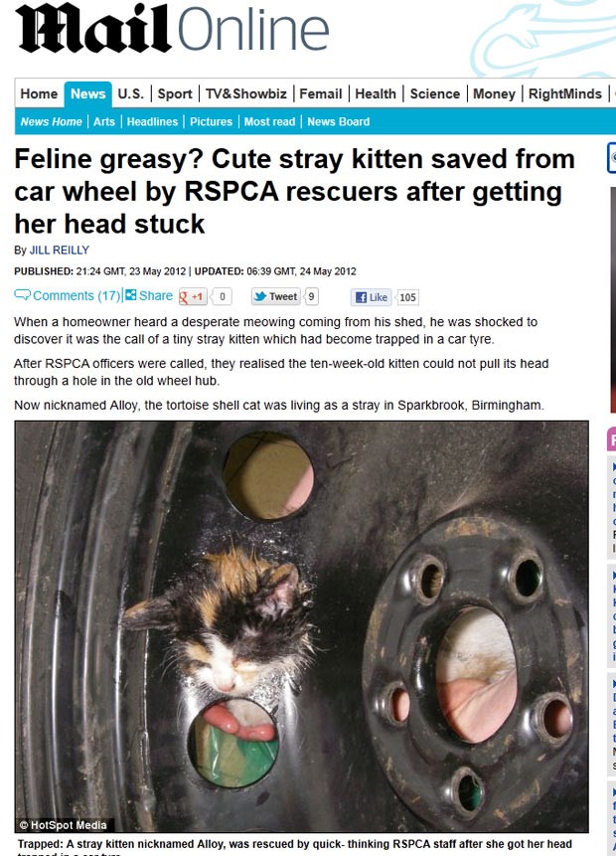Image resolution: width=616 pixels, height=856 pixels.
Task: Open the Most read submenu link
Action: (x=269, y=121)
